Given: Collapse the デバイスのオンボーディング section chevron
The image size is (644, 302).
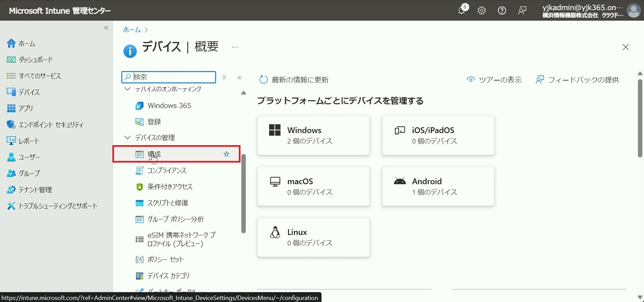Looking at the screenshot, I should (x=127, y=89).
